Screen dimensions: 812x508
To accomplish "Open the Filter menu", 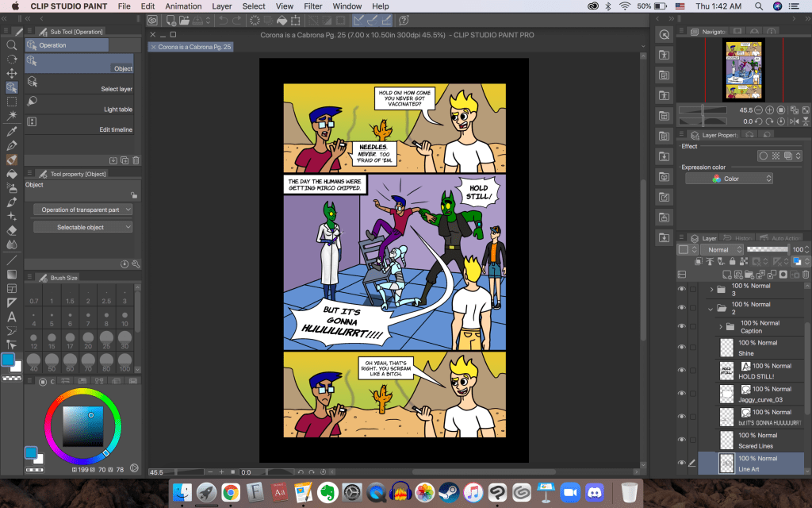I will click(x=312, y=6).
